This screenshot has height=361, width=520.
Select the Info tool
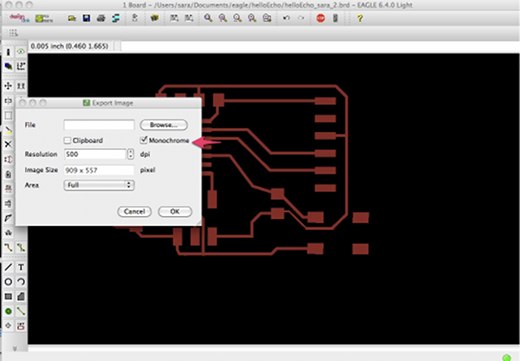click(8, 52)
